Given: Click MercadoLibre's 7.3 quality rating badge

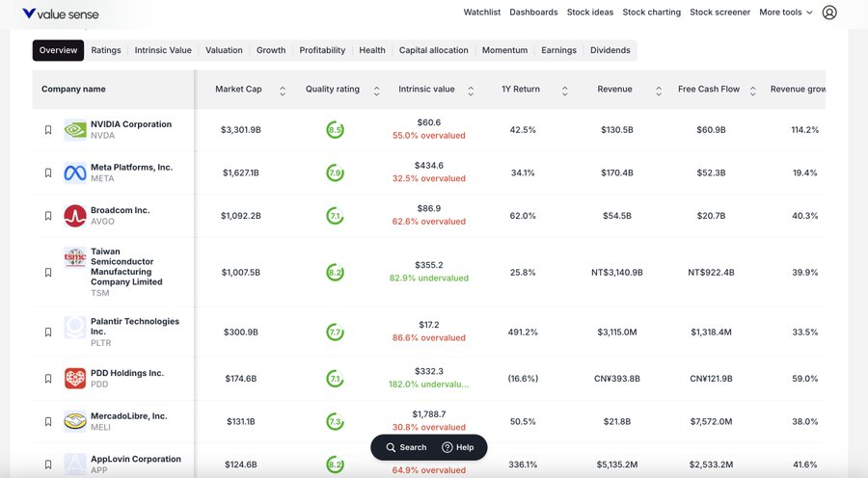Looking at the screenshot, I should tap(335, 421).
